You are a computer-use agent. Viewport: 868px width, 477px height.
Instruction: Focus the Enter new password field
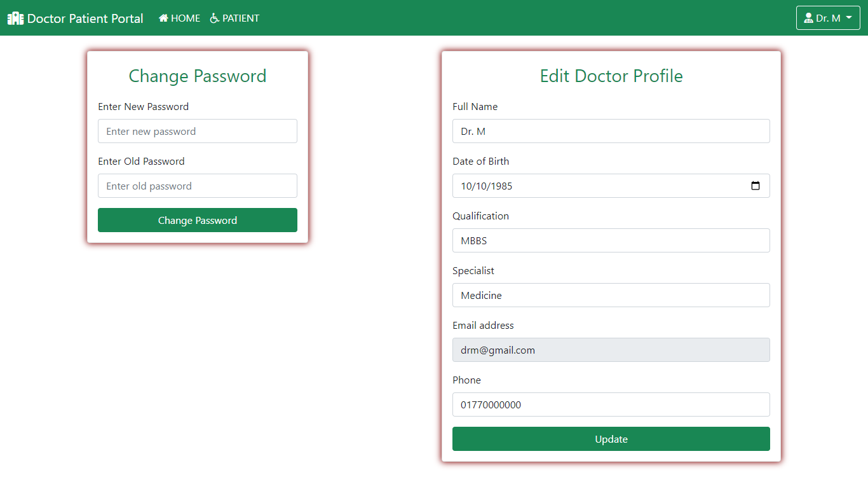click(x=198, y=131)
